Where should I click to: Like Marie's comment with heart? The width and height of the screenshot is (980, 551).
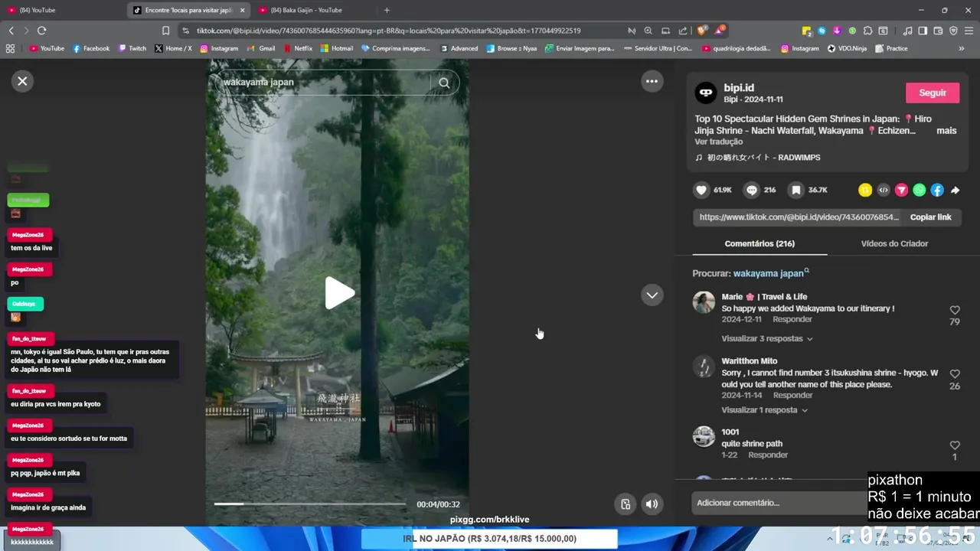[x=955, y=311]
